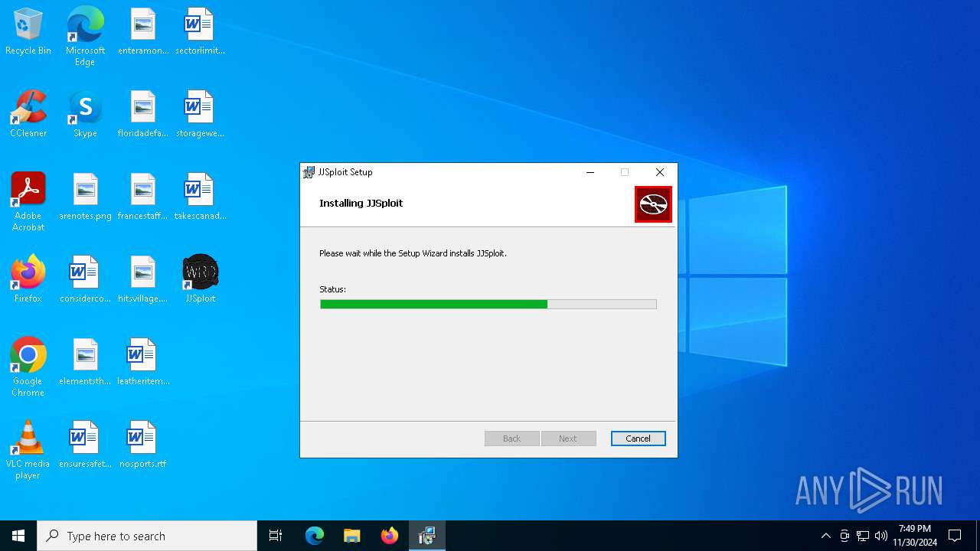
Task: Launch Edge from the taskbar
Action: click(315, 536)
